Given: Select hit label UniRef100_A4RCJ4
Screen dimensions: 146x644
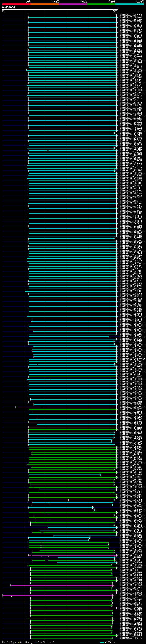Looking at the screenshot, I should click(x=131, y=87).
